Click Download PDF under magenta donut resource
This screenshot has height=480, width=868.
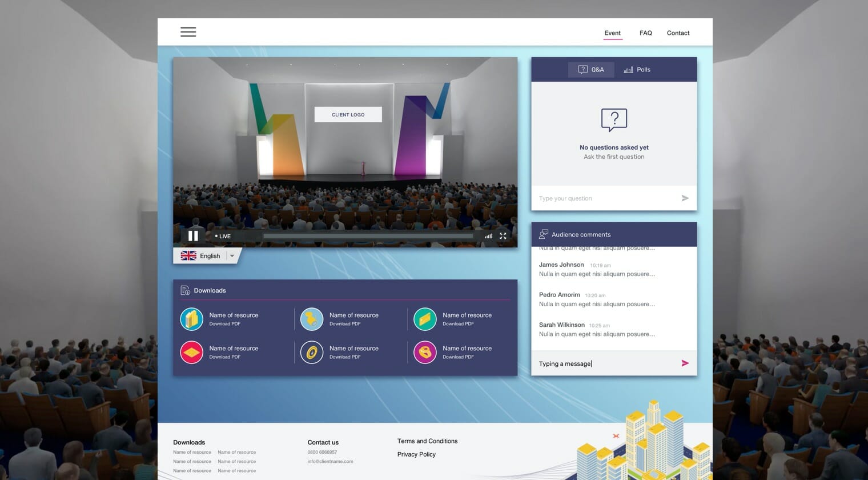click(x=458, y=357)
